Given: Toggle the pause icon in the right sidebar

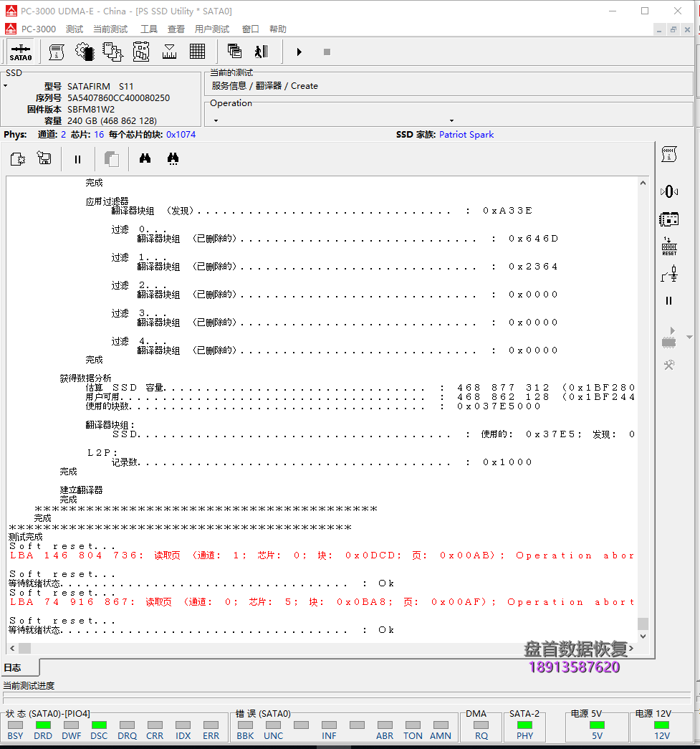Looking at the screenshot, I should point(668,301).
